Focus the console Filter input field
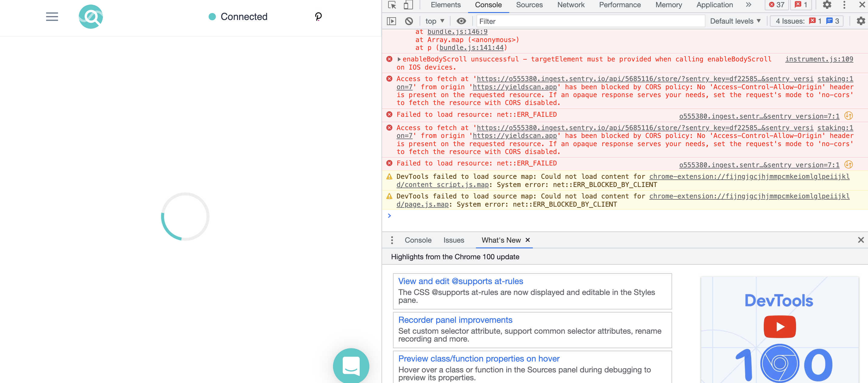This screenshot has height=383, width=868. [x=590, y=21]
